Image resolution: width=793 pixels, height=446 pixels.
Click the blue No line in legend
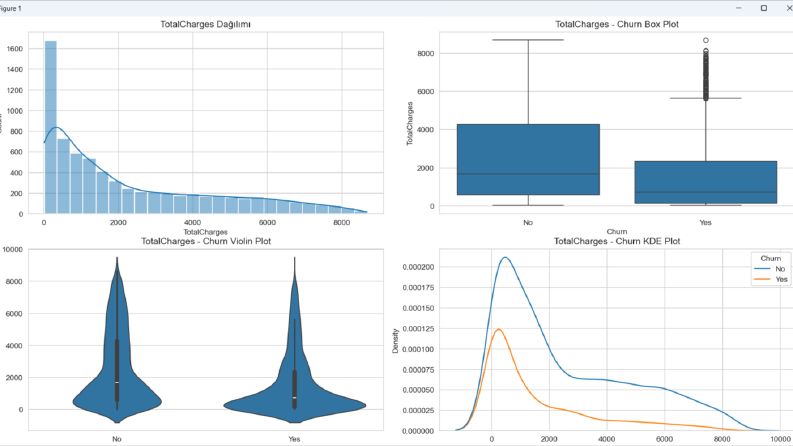pos(762,269)
